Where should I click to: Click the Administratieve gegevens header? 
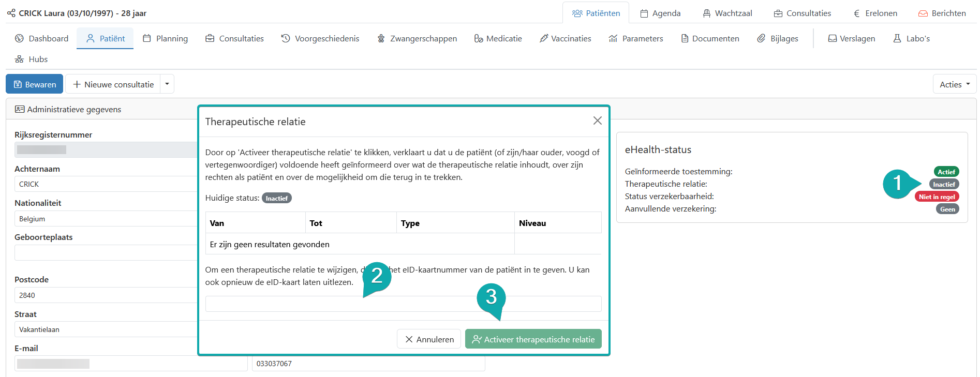pyautogui.click(x=68, y=109)
